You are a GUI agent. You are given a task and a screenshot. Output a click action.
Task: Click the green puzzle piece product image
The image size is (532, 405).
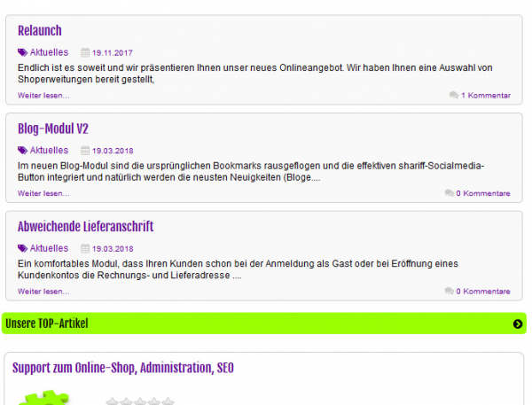coord(44,398)
